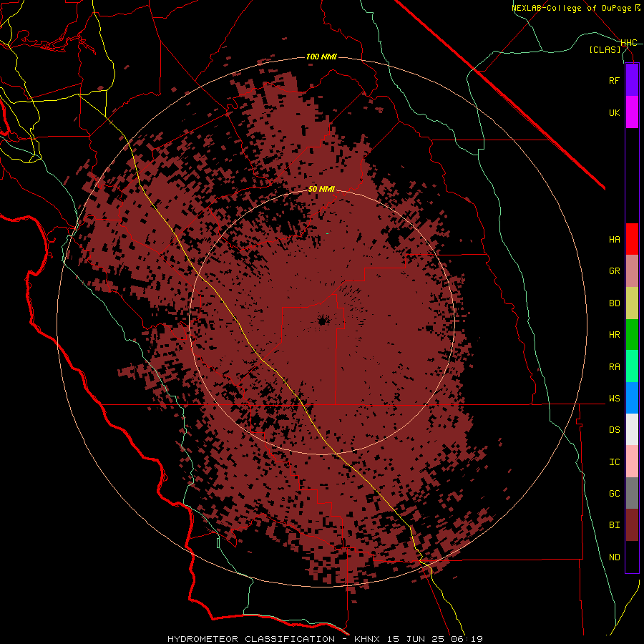The image size is (644, 644).
Task: Click the UK legend label
Action: coord(614,112)
